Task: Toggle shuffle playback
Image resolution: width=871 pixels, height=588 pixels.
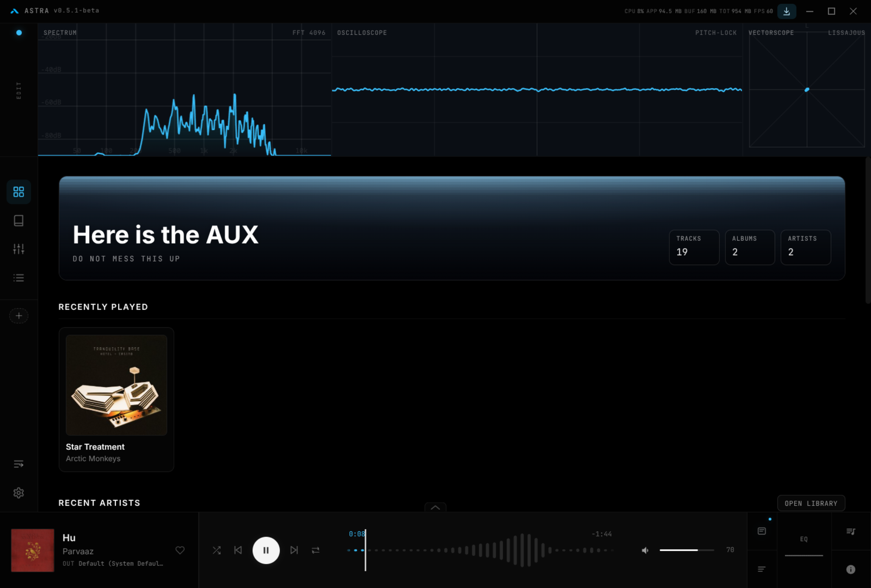Action: (216, 551)
